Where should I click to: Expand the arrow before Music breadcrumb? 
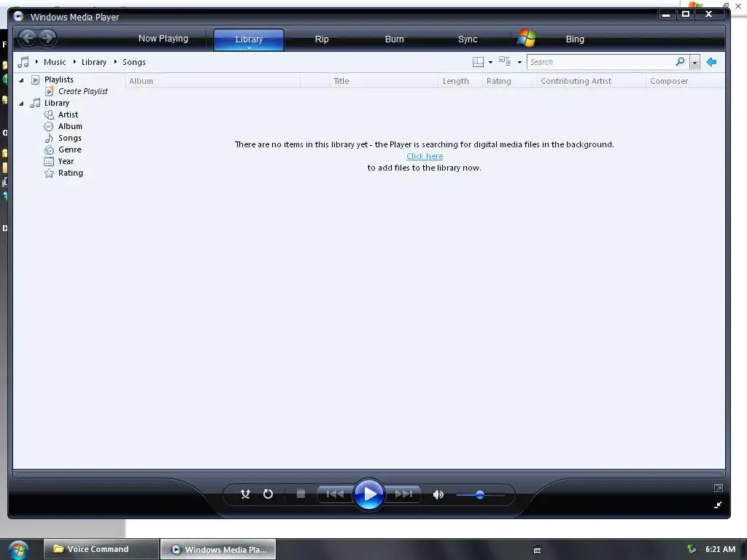click(36, 62)
